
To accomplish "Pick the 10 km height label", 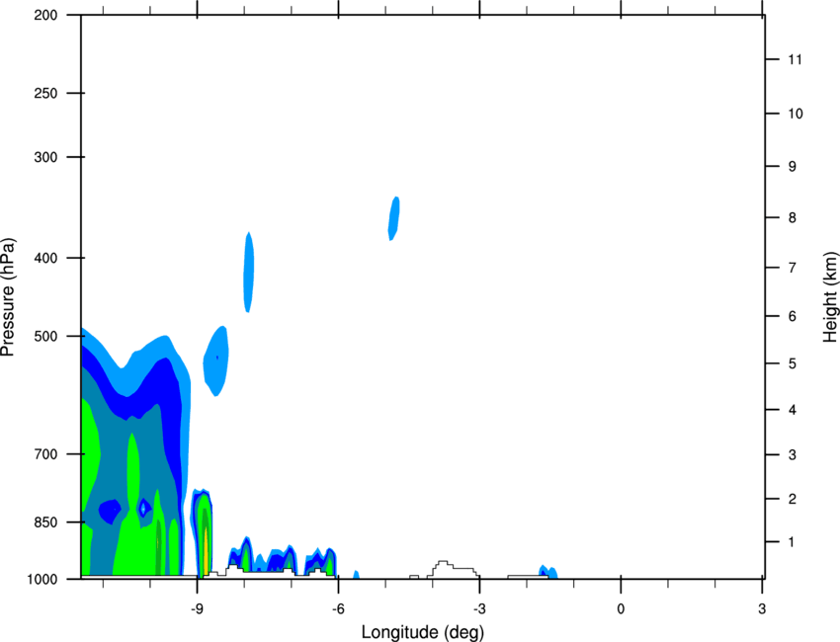I will coord(795,114).
